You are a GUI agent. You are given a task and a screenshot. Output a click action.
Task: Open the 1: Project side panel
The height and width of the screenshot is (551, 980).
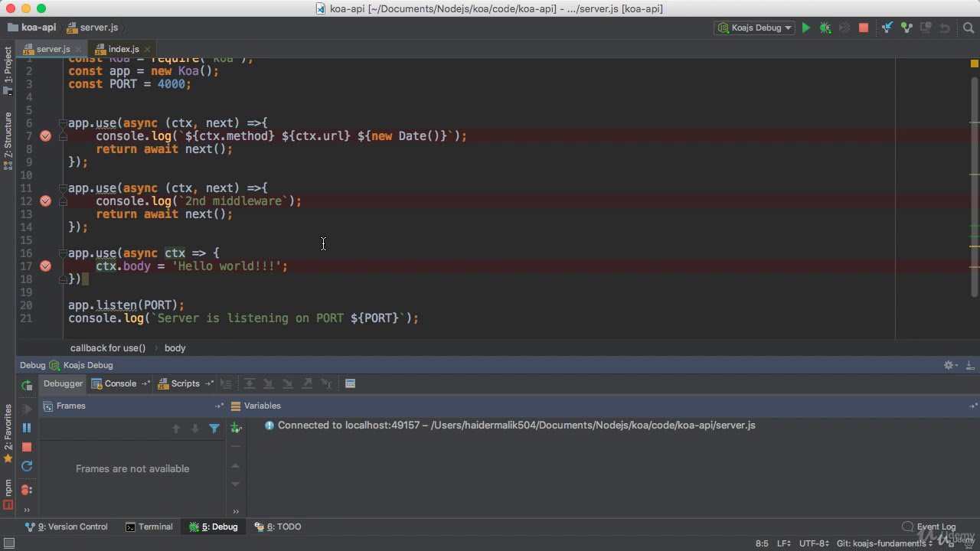[8, 70]
